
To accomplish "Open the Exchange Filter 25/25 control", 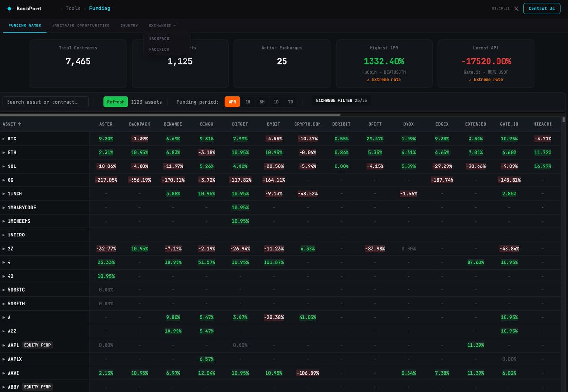I will [341, 100].
